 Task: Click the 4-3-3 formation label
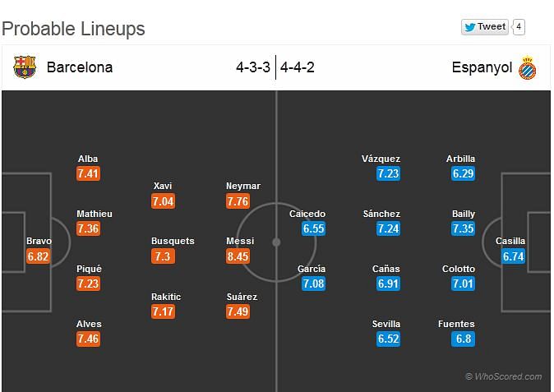tap(253, 67)
